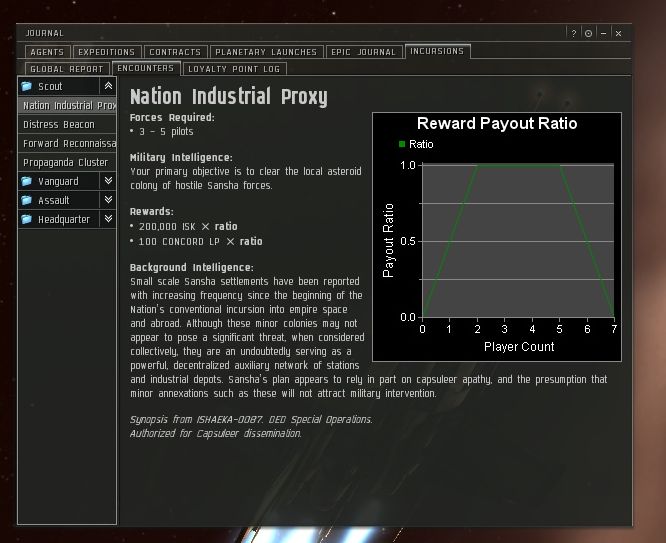Click the Reward Payout Ratio chart title
The height and width of the screenshot is (543, 666).
497,123
